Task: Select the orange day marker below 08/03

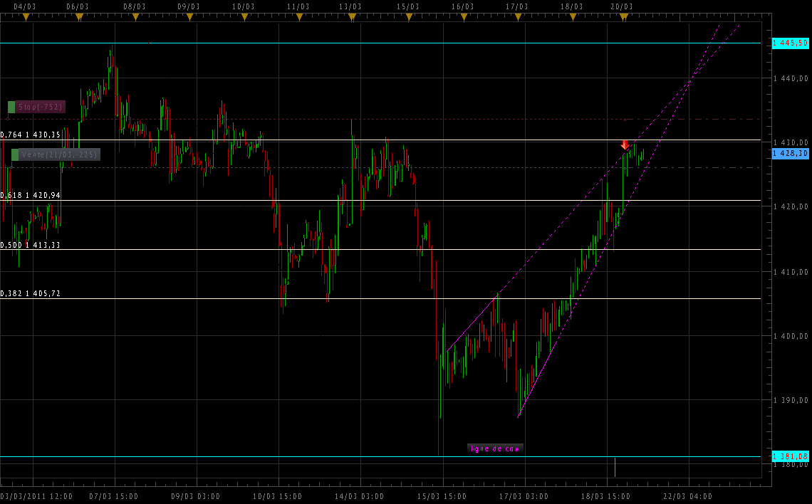Action: [x=135, y=18]
